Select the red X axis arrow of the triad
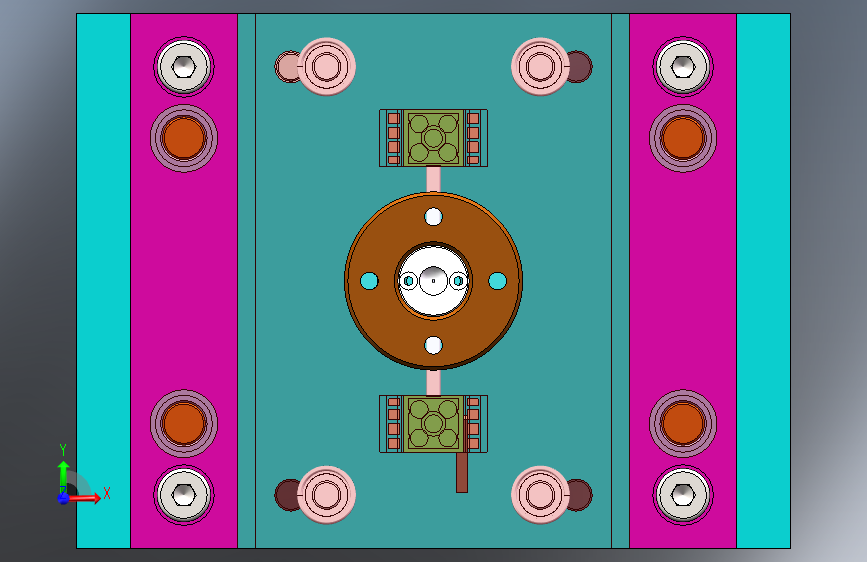 click(x=86, y=498)
